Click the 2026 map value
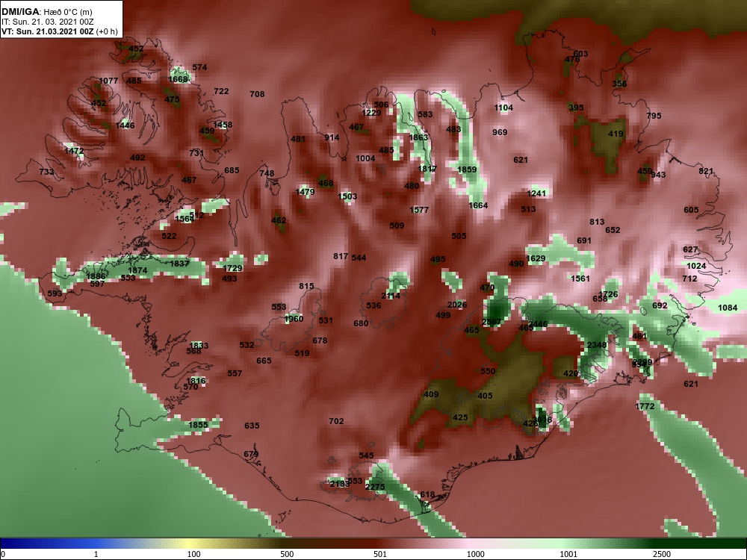The height and width of the screenshot is (560, 747). tap(457, 305)
